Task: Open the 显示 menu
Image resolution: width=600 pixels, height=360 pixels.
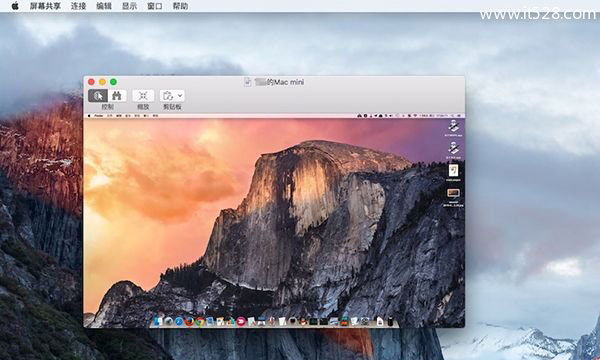Action: [129, 6]
